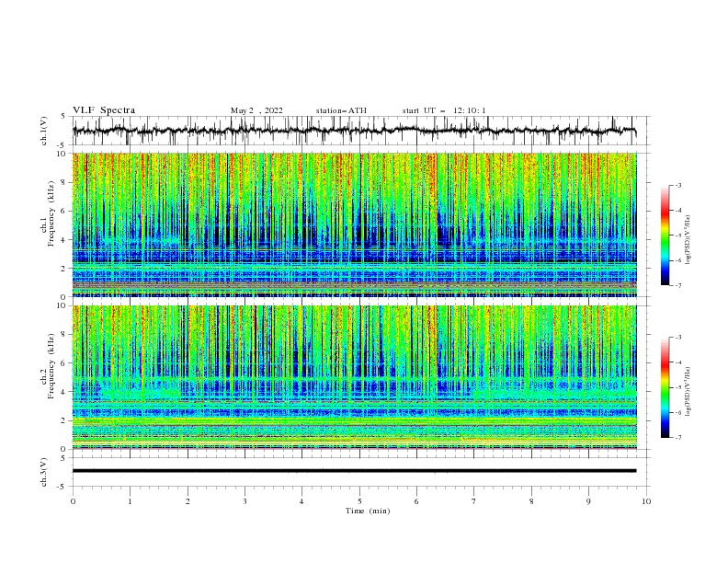
Task: Click the 'start UT = 12:10:1' text
Action: click(x=444, y=110)
